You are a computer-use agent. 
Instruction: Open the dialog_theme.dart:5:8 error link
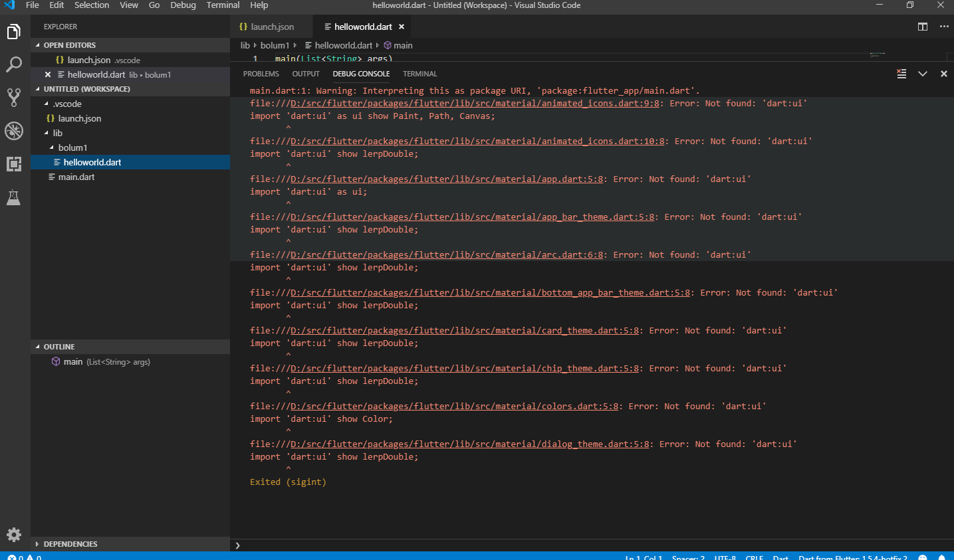(x=470, y=444)
